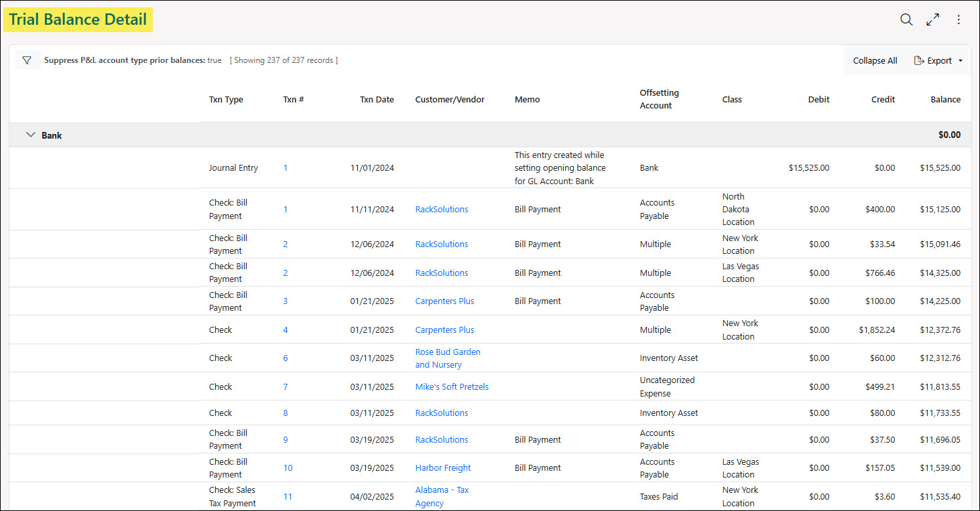The height and width of the screenshot is (511, 980).
Task: Sort by Txn # column header
Action: pos(294,99)
